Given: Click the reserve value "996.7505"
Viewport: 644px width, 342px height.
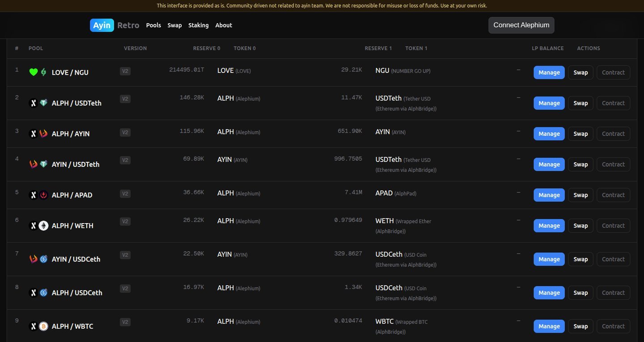Looking at the screenshot, I should (348, 159).
